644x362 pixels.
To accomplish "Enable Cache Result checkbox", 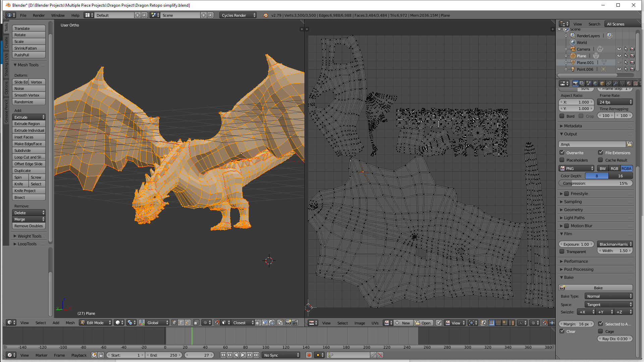I will click(600, 160).
